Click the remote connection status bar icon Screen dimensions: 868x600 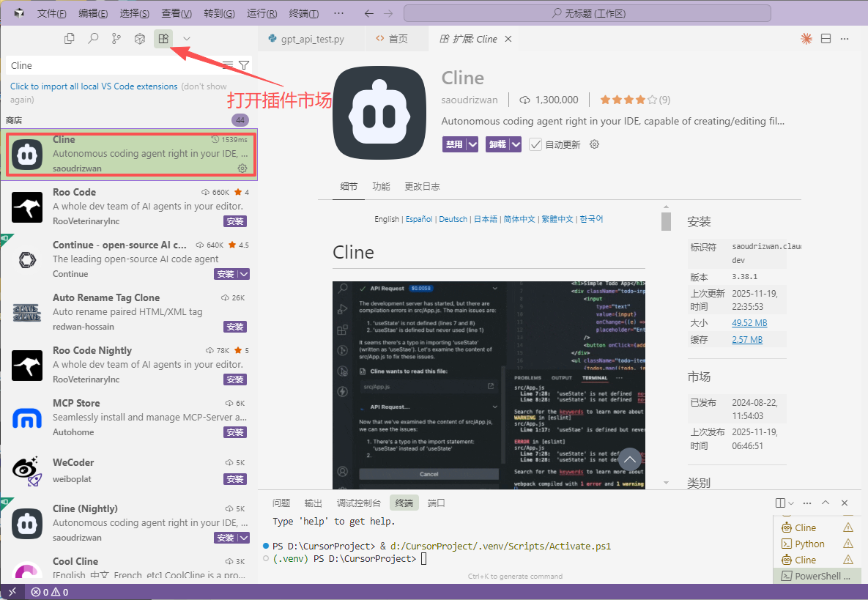click(x=12, y=592)
